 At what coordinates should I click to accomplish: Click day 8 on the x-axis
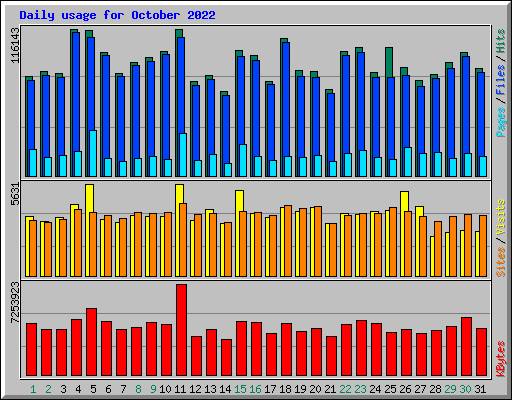pyautogui.click(x=138, y=389)
